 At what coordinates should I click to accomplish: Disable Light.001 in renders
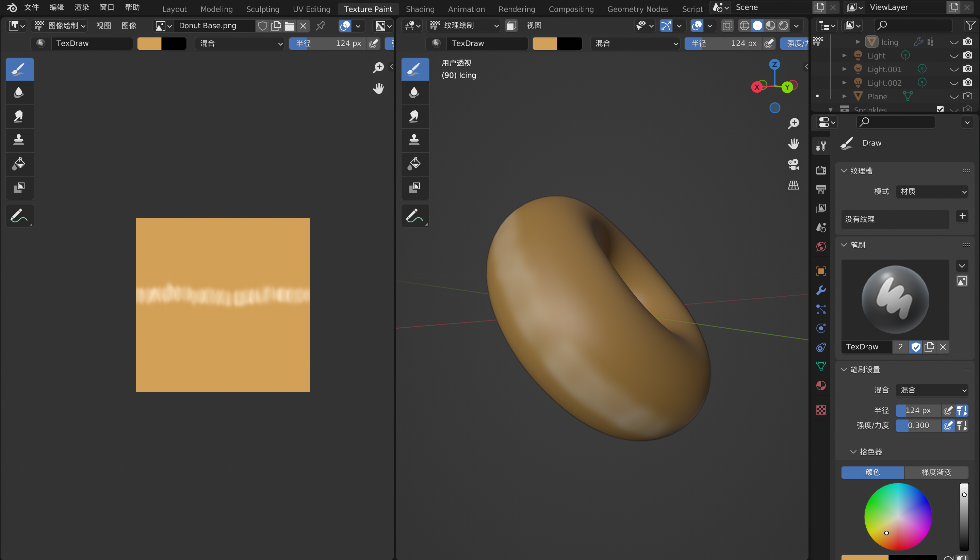(x=968, y=69)
